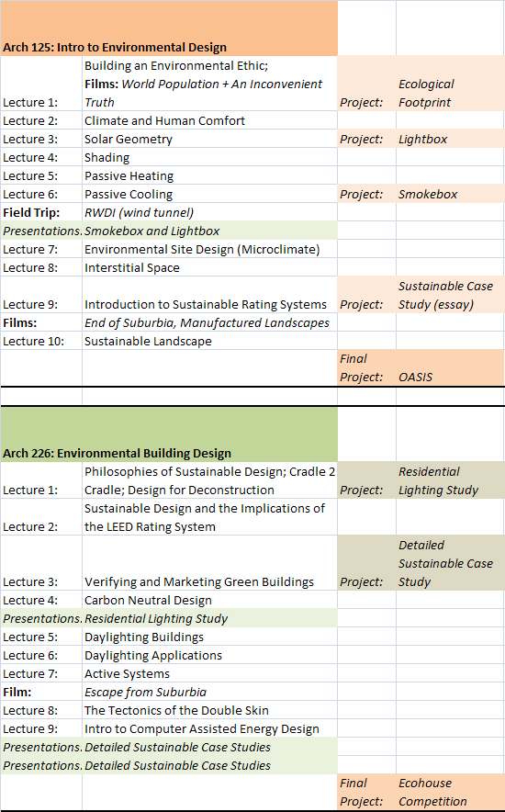Select the Arch 125 course title cell
This screenshot has height=812, width=505.
(169, 28)
